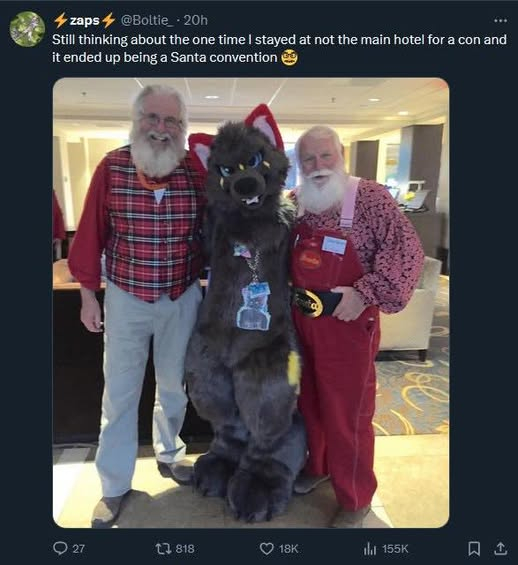Visit the @Boltie_ handle link
The height and width of the screenshot is (565, 518).
[x=147, y=21]
